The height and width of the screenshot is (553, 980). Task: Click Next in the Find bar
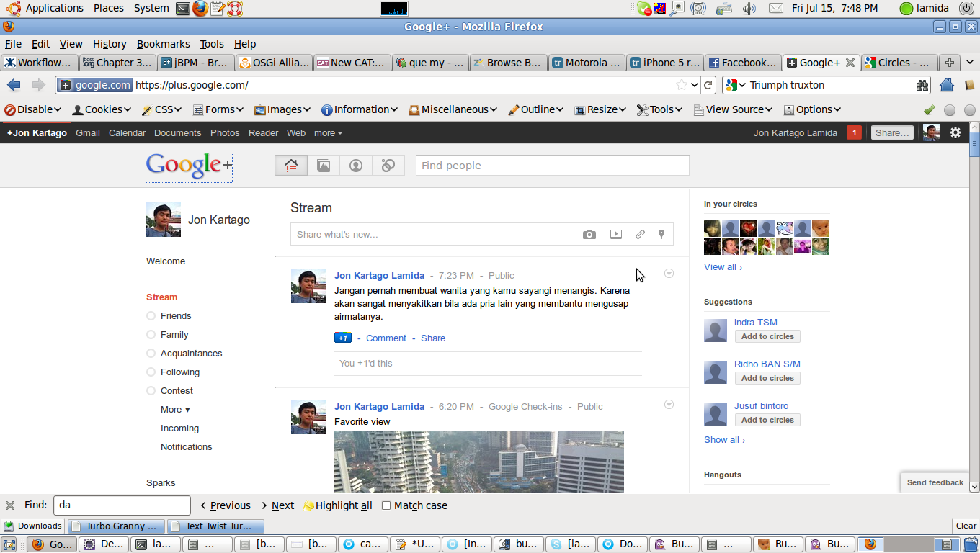(277, 505)
